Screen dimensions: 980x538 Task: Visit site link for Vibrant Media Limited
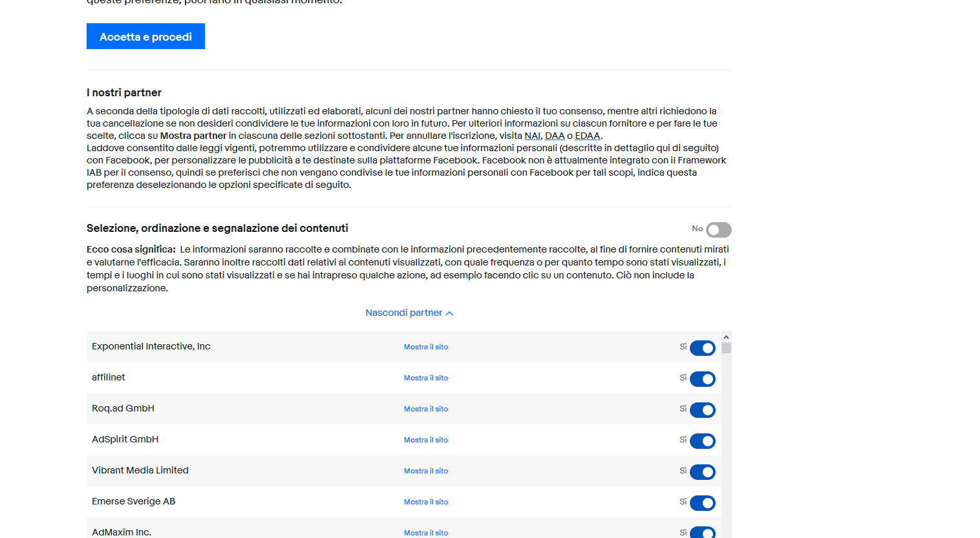coord(426,471)
